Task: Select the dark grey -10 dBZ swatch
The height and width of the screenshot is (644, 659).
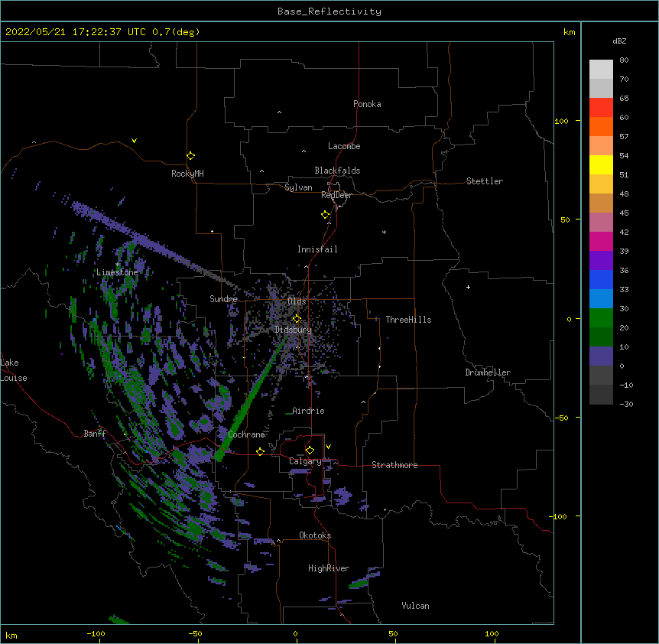Action: point(601,395)
